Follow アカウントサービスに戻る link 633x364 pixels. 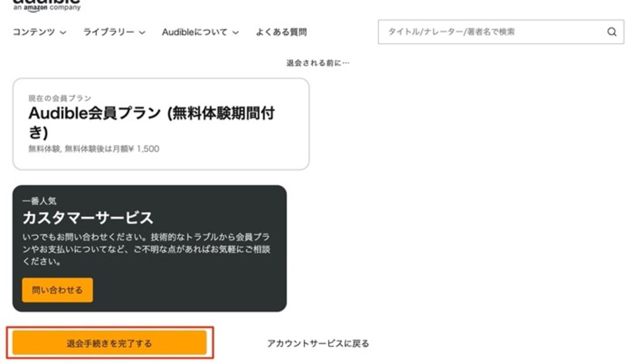pos(318,343)
